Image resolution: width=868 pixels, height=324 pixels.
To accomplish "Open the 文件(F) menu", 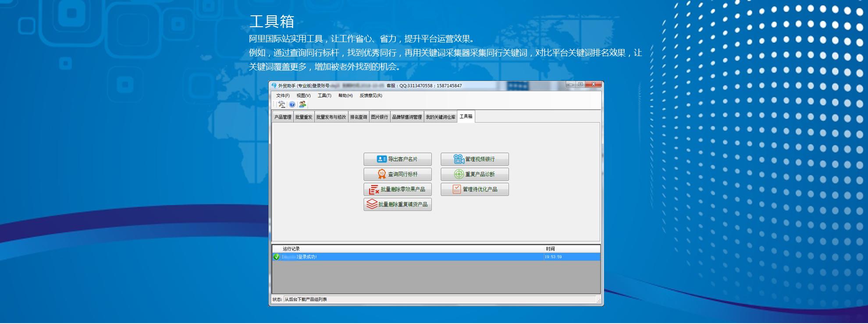I will point(283,95).
